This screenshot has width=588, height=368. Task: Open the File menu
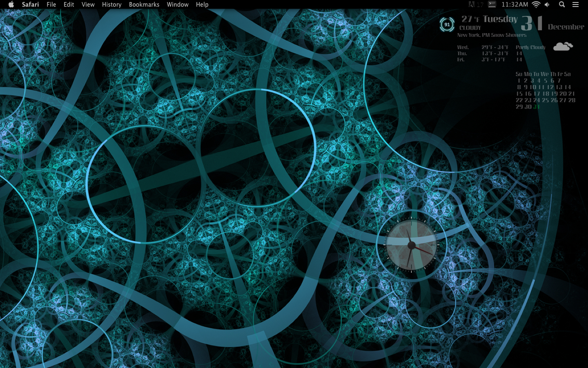coord(51,4)
